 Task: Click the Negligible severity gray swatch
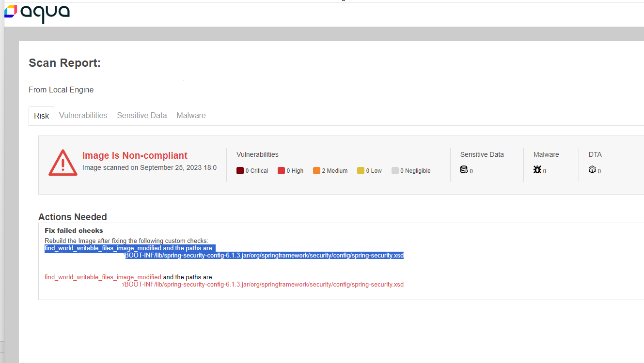(x=395, y=170)
